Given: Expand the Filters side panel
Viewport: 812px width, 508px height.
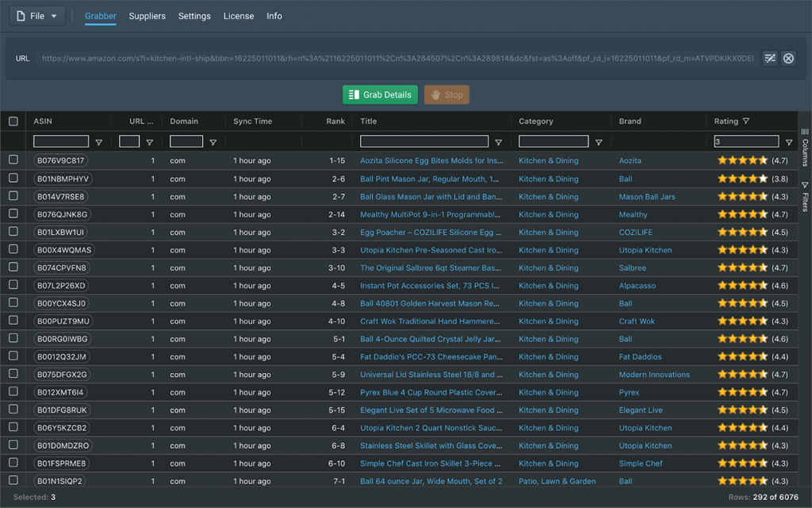Looking at the screenshot, I should [x=805, y=196].
